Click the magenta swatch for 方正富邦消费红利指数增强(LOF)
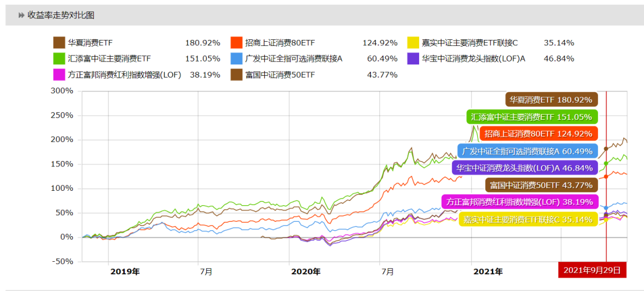 (59, 75)
